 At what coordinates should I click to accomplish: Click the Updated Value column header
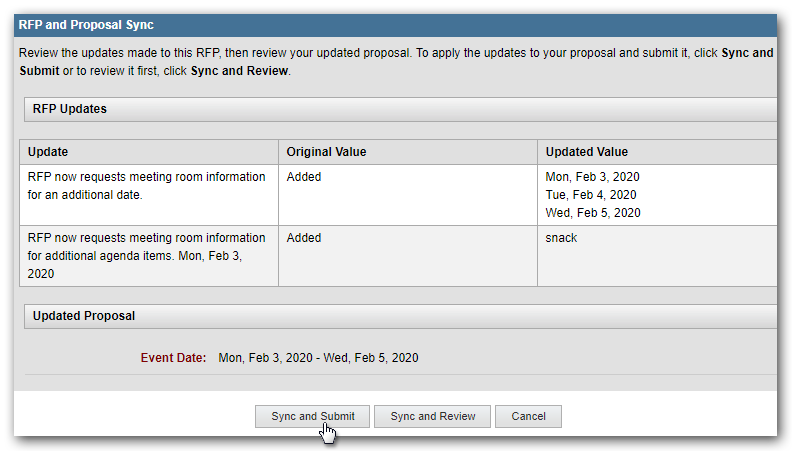[586, 152]
